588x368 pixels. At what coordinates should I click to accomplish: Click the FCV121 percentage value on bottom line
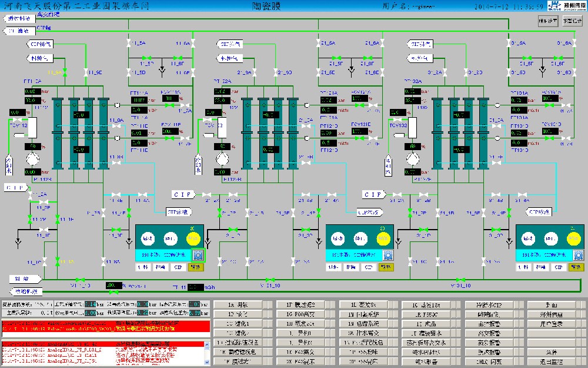113,286
